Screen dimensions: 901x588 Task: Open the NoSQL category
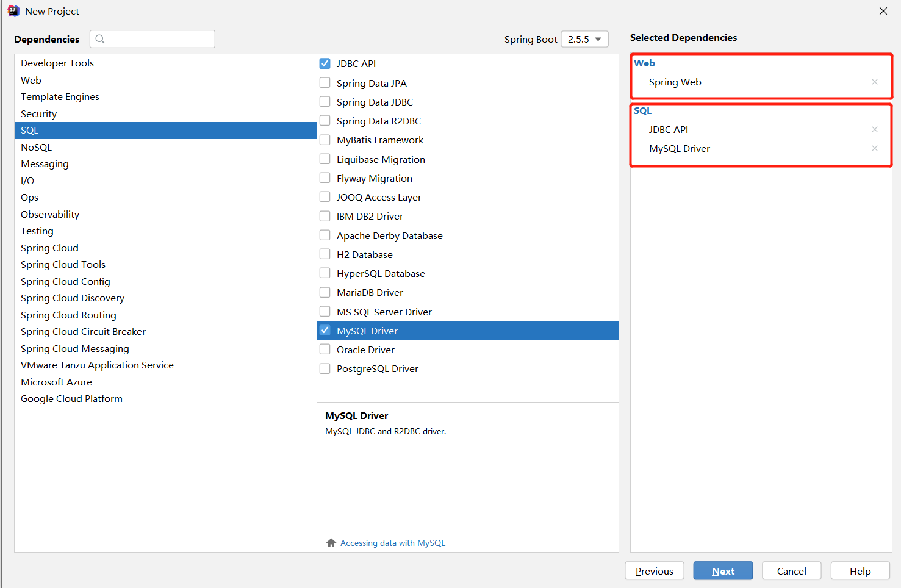coord(165,147)
